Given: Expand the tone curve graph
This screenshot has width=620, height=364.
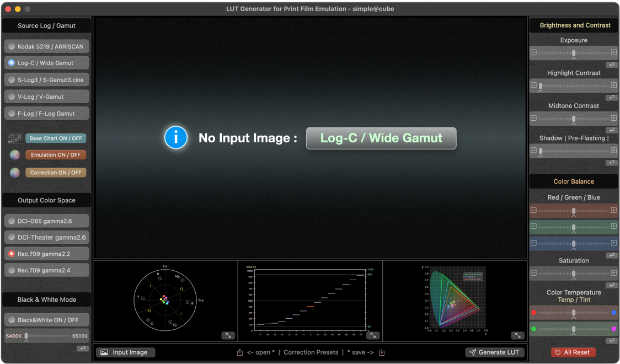Looking at the screenshot, I should point(373,335).
